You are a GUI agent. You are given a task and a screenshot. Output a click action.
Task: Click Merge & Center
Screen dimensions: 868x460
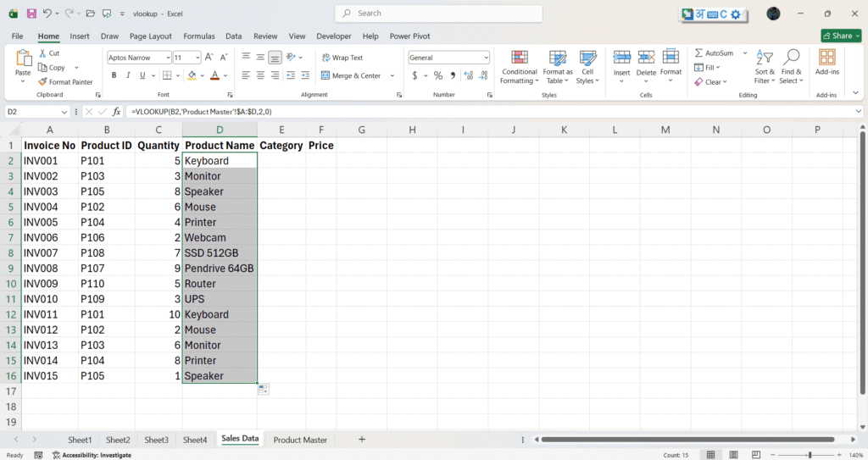[x=351, y=76]
